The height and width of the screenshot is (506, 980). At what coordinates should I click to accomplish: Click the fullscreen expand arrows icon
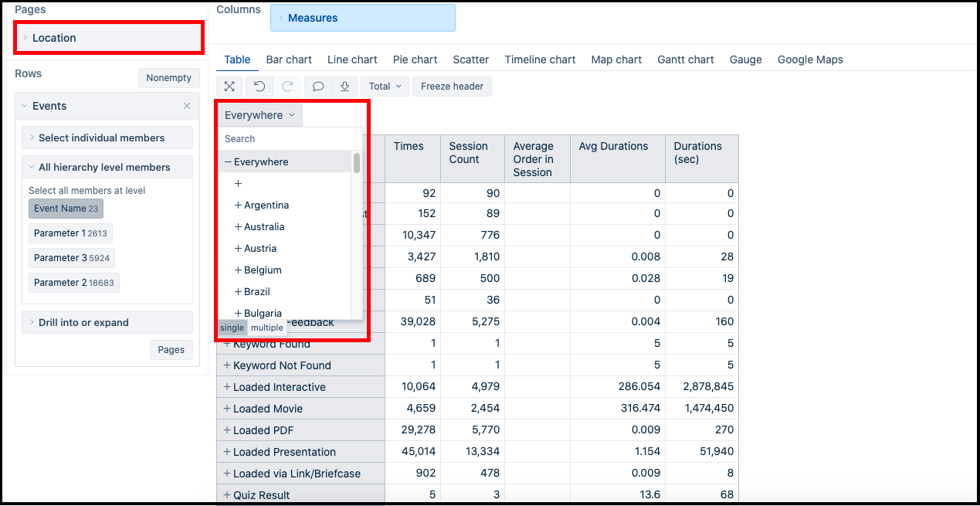point(229,87)
